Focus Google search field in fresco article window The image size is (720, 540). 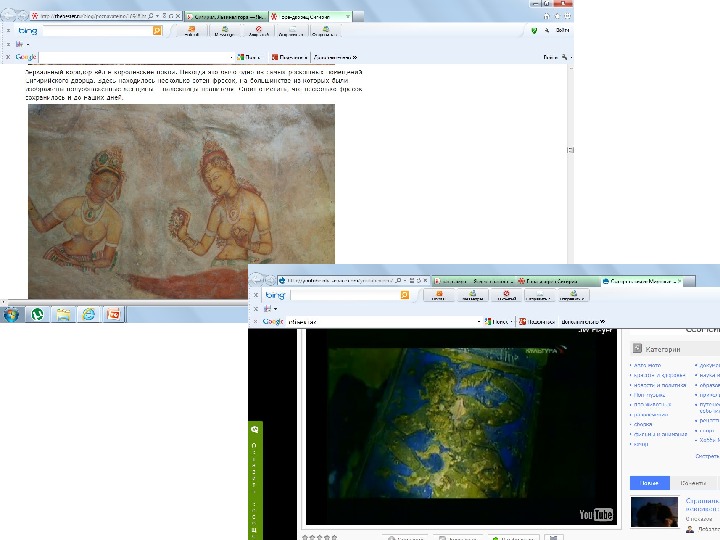tap(134, 57)
